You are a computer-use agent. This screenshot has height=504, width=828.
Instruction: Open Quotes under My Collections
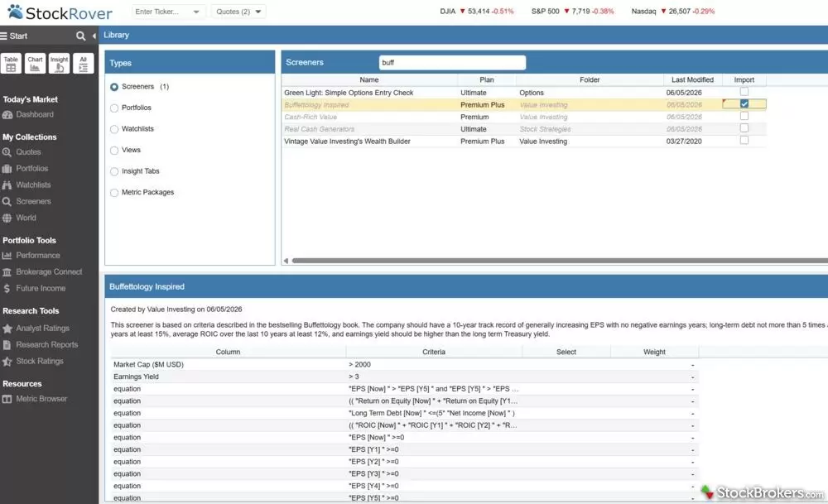28,152
